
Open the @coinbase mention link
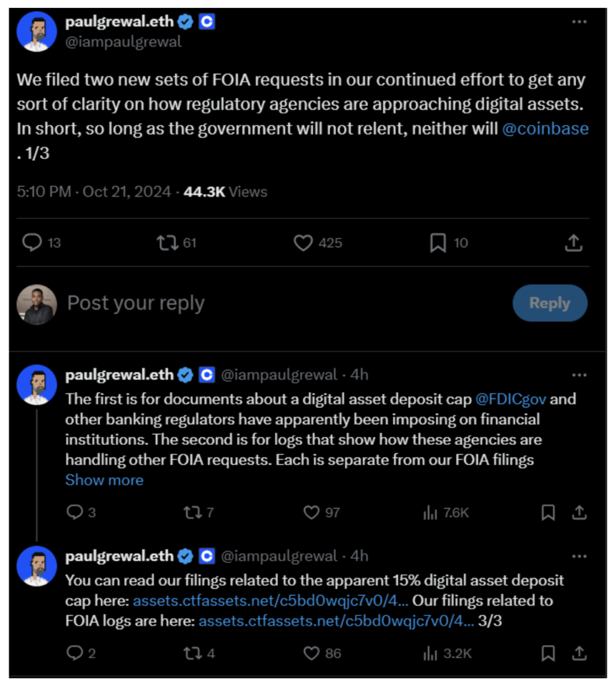[545, 129]
